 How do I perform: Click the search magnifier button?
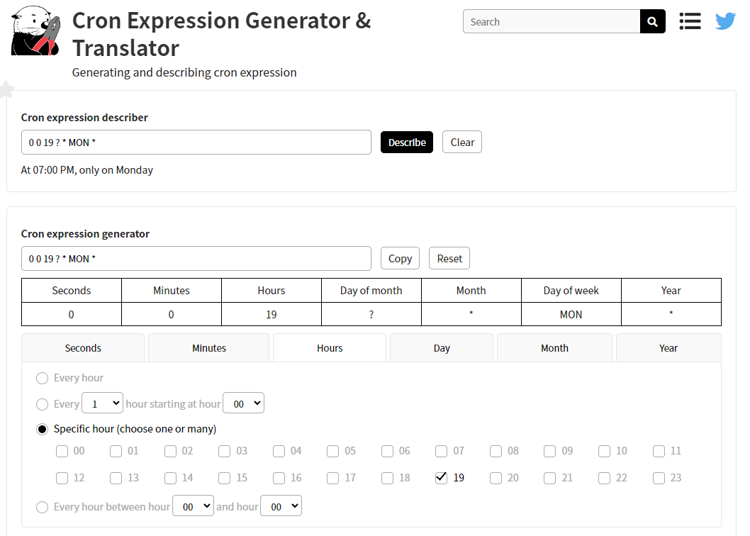pos(652,22)
